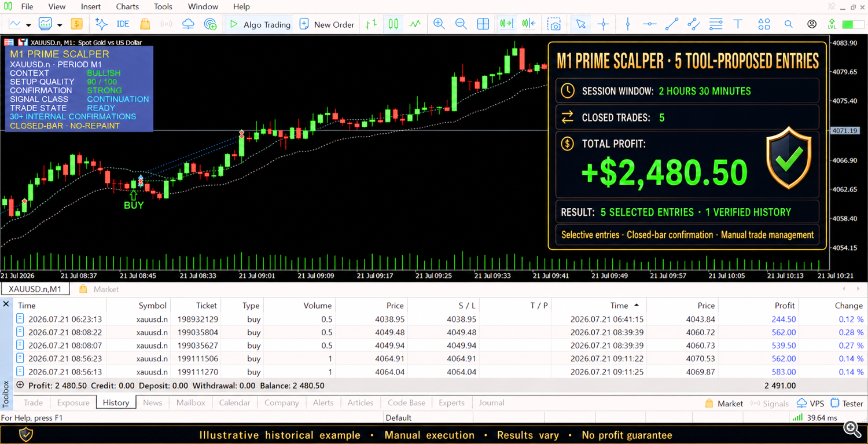Open the MQL5 IDE editor

[x=123, y=24]
